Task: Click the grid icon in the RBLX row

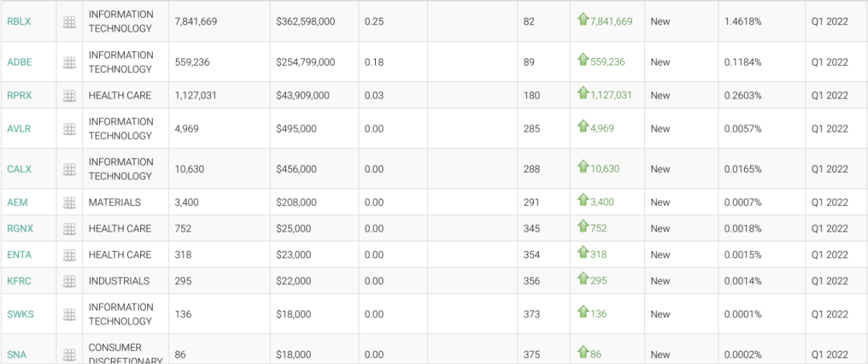Action: [x=69, y=22]
